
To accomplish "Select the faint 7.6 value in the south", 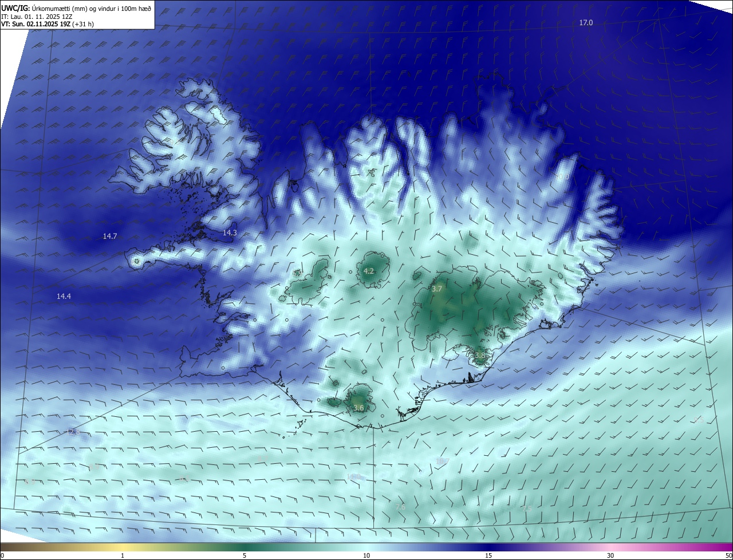I will point(400,507).
